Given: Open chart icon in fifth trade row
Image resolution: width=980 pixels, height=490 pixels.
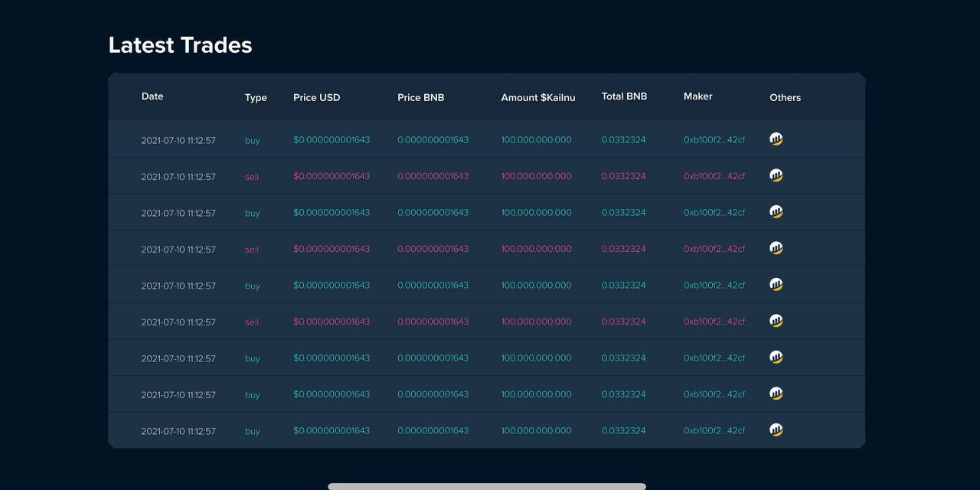Looking at the screenshot, I should (x=776, y=285).
